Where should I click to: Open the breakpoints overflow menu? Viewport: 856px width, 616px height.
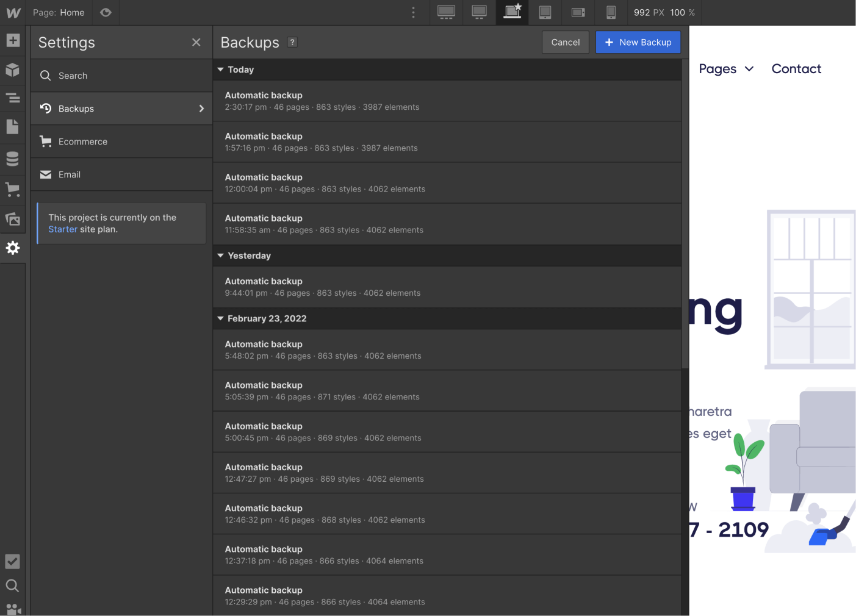[414, 12]
